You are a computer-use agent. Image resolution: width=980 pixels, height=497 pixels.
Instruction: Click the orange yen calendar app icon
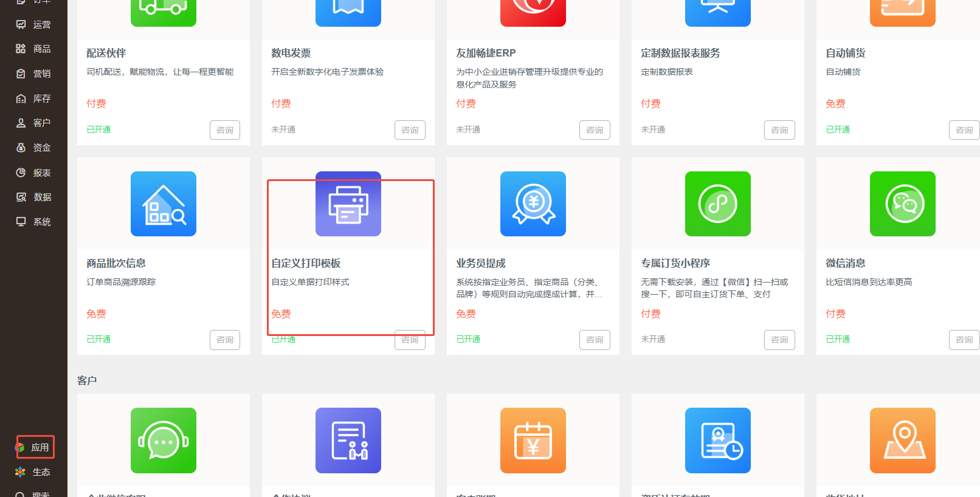[533, 440]
